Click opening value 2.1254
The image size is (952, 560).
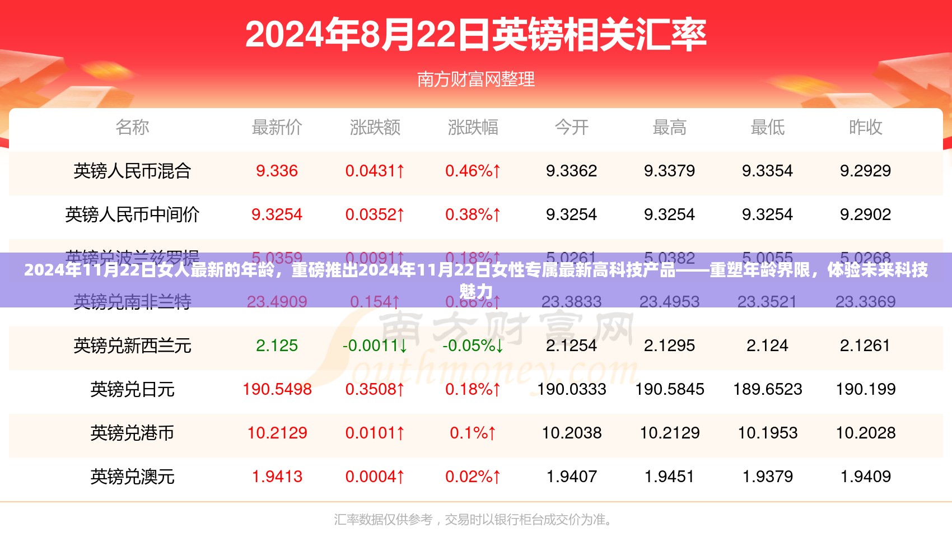tap(571, 346)
